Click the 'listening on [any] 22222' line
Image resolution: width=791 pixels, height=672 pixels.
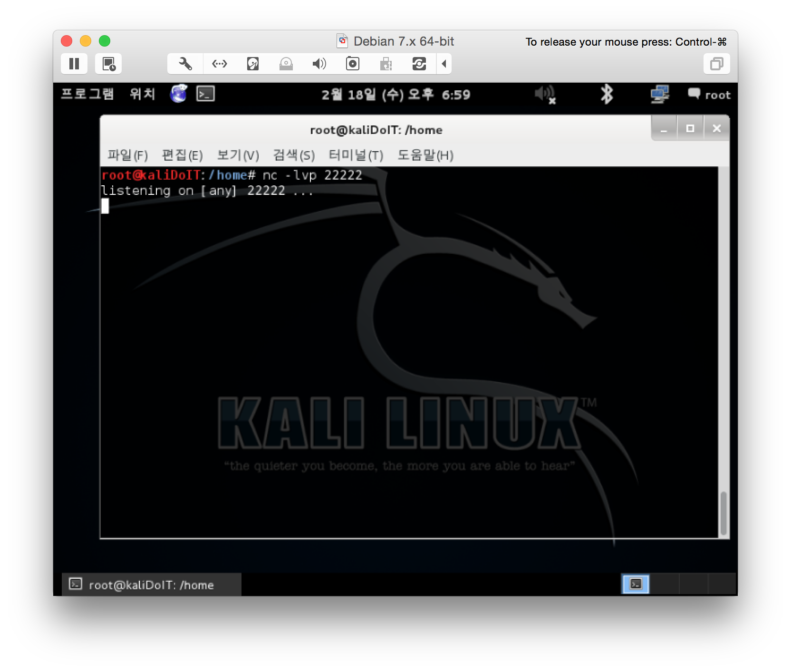207,191
